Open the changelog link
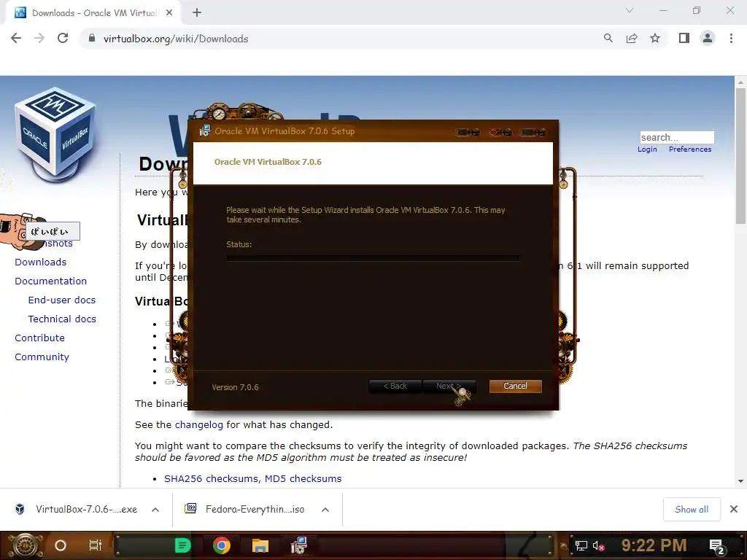This screenshot has width=747, height=560. (x=198, y=425)
